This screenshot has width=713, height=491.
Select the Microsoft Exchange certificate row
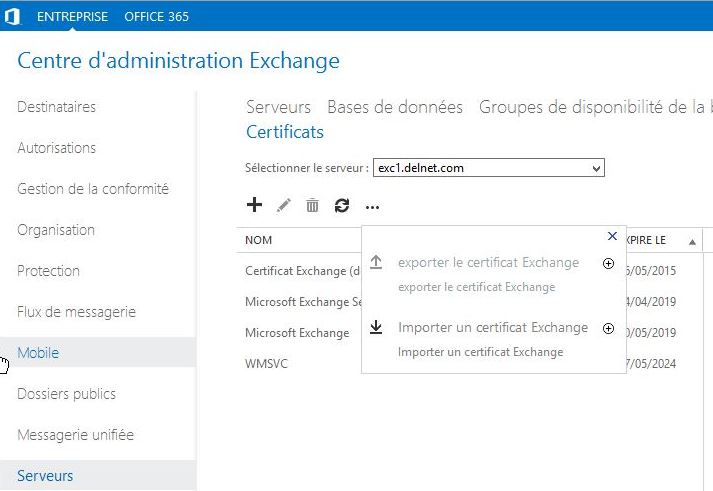pyautogui.click(x=297, y=333)
